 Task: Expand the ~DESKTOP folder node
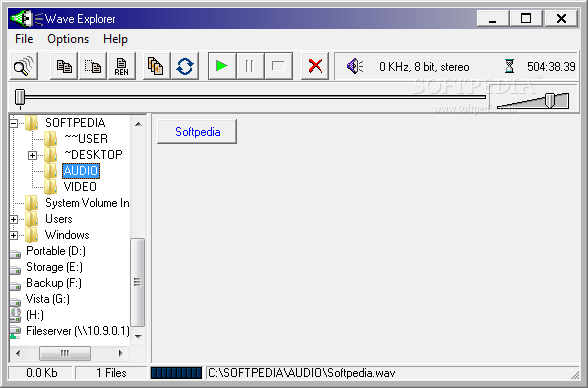click(33, 155)
